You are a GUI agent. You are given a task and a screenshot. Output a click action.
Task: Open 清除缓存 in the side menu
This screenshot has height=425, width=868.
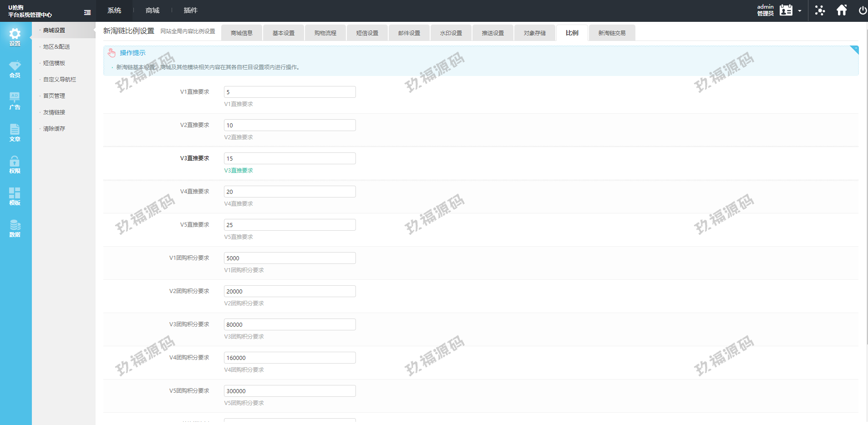coord(54,129)
